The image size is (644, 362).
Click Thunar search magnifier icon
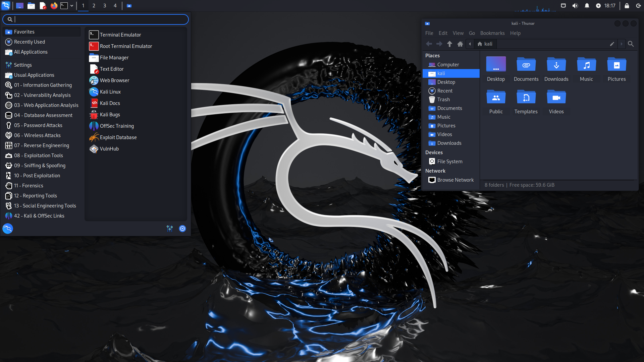coord(631,44)
